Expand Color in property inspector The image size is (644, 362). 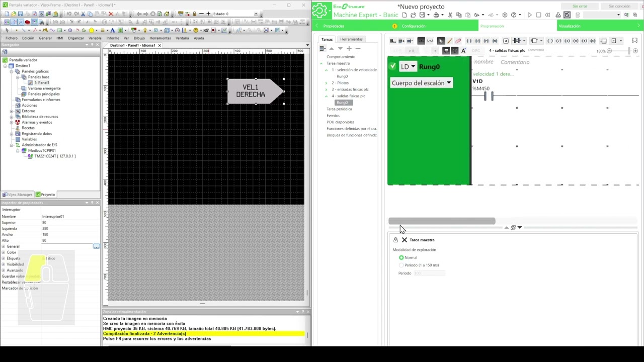point(4,252)
